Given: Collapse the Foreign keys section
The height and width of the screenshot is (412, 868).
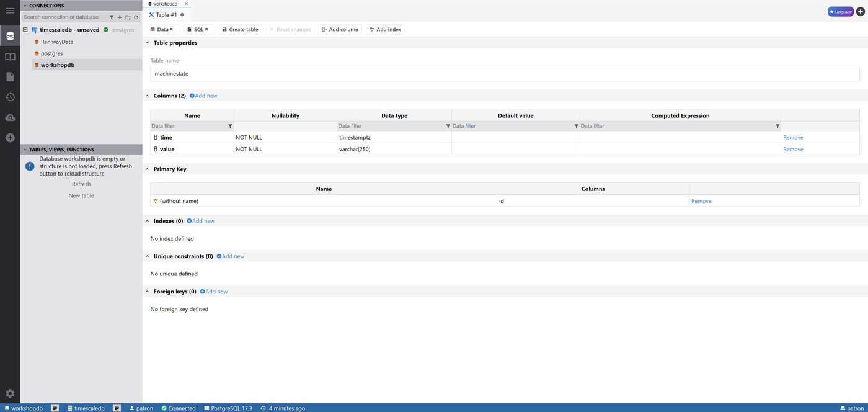Looking at the screenshot, I should tap(147, 291).
